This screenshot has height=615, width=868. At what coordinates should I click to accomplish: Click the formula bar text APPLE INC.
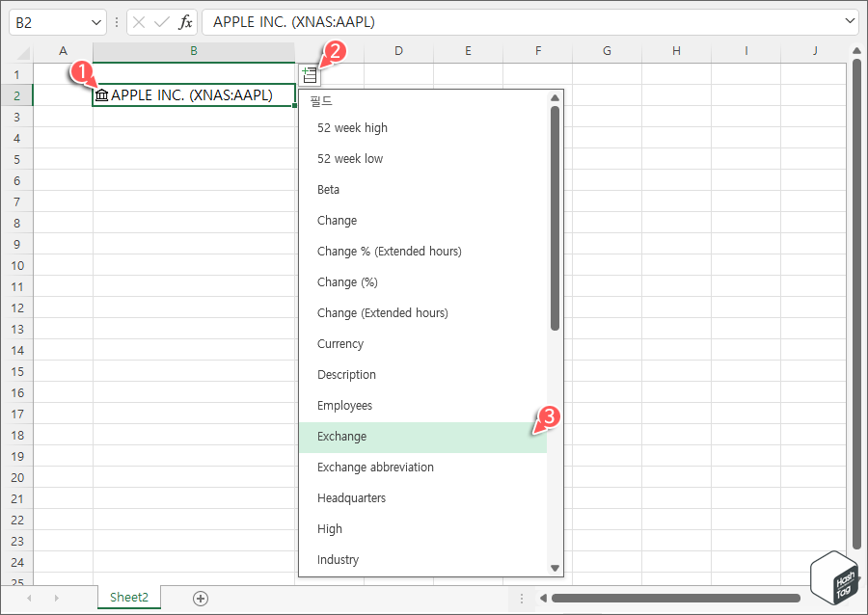coord(294,22)
